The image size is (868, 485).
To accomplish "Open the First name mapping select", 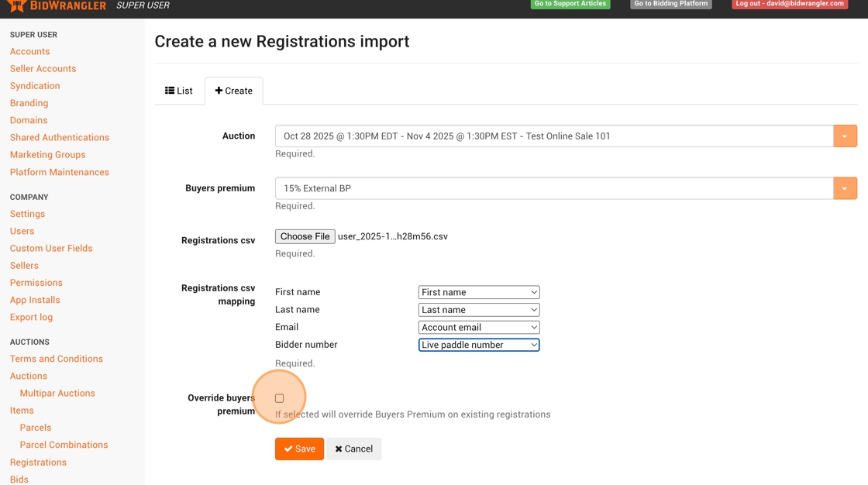I will click(478, 292).
